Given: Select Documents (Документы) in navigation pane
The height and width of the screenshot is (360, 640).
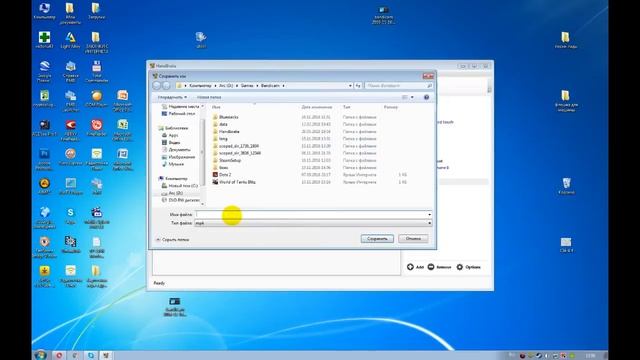Looking at the screenshot, I should 176,150.
